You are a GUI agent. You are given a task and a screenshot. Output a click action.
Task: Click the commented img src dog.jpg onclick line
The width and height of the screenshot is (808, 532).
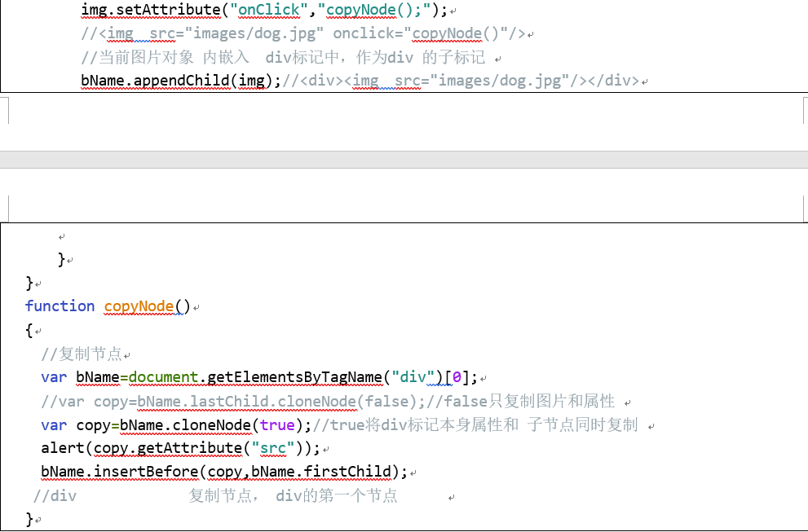(x=303, y=33)
